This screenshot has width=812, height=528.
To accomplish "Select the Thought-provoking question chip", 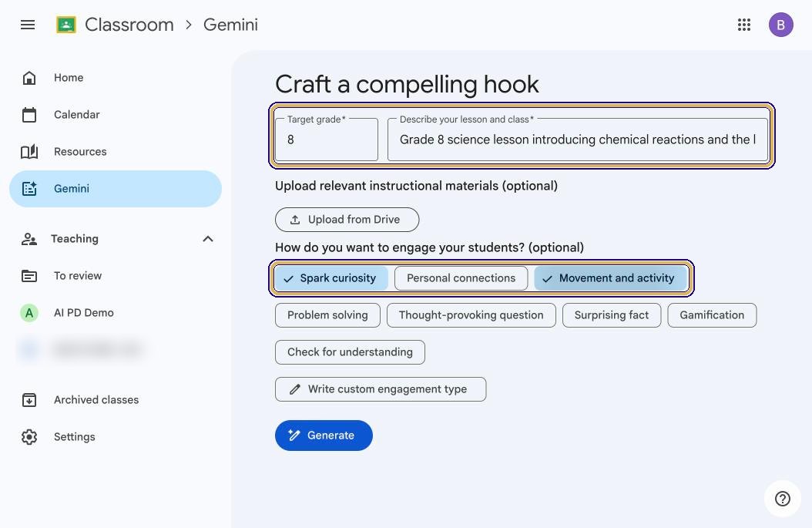I will pyautogui.click(x=471, y=315).
